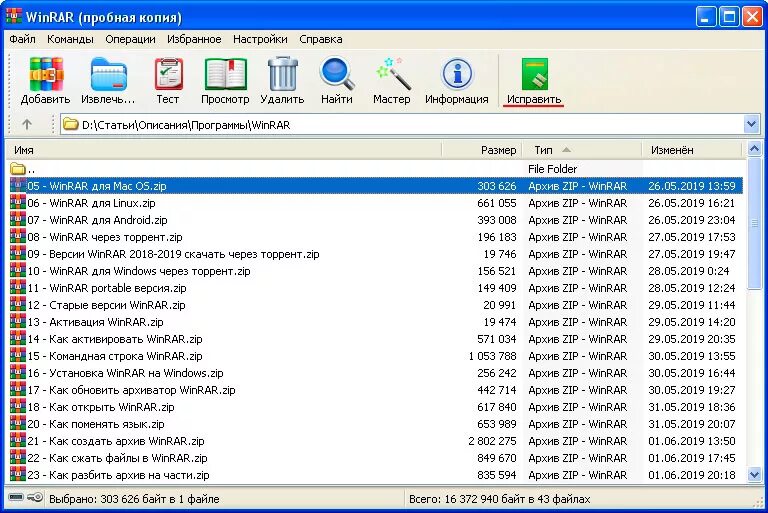Screen dimensions: 768x513
Task: Sort the list by Размер column header
Action: [482, 150]
